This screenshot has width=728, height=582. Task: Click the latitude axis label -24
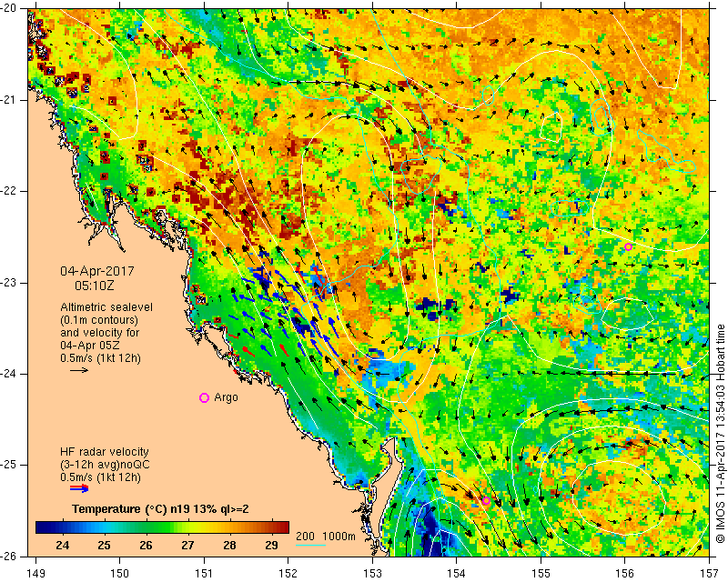[9, 374]
